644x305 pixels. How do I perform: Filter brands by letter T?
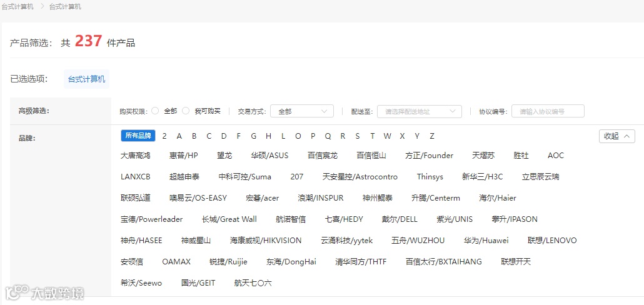(x=372, y=136)
